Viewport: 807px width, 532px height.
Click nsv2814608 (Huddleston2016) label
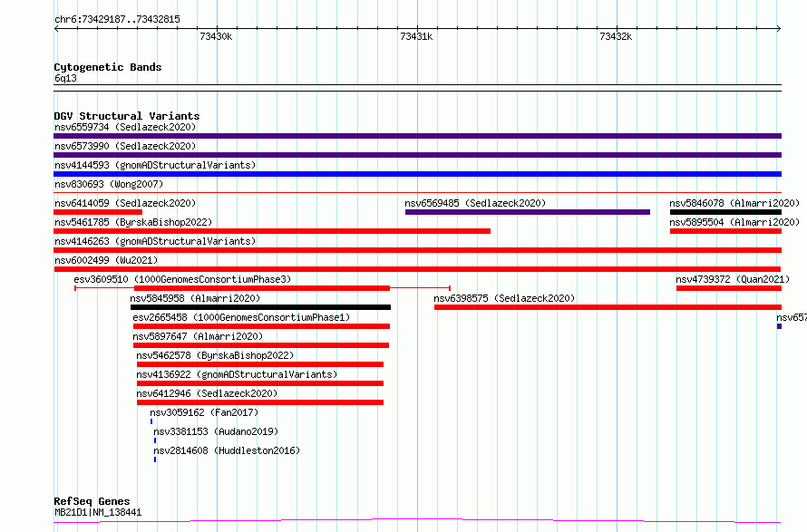pos(227,450)
